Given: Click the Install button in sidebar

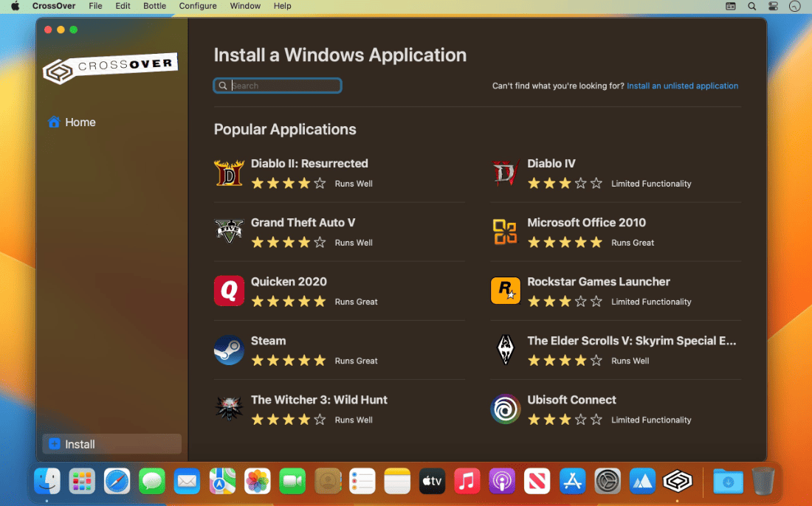Looking at the screenshot, I should click(x=112, y=444).
